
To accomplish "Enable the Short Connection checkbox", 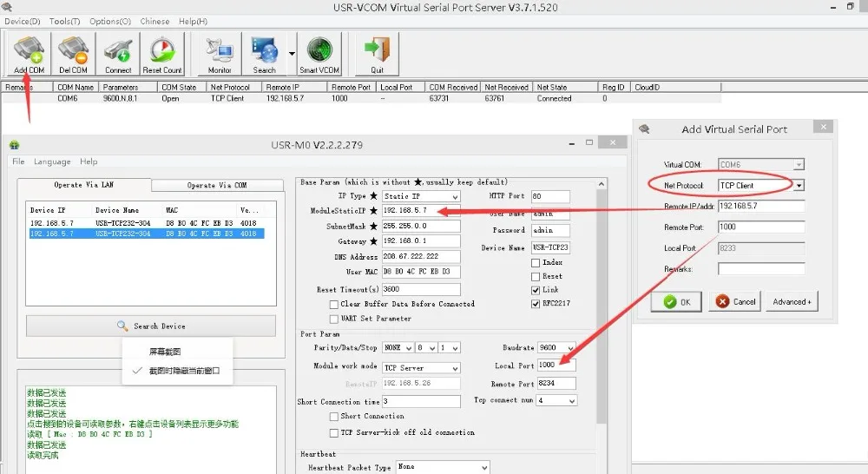I will [x=334, y=417].
